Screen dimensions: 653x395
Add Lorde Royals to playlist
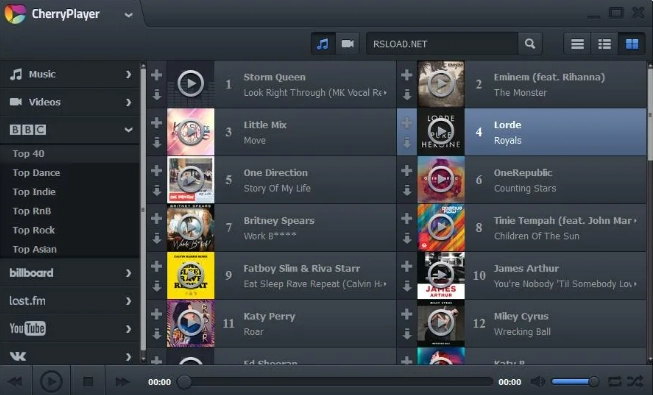(406, 123)
